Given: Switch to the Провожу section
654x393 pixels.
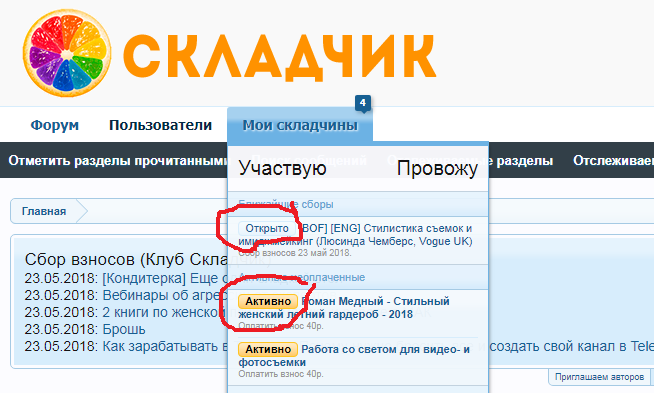Looking at the screenshot, I should (x=437, y=168).
